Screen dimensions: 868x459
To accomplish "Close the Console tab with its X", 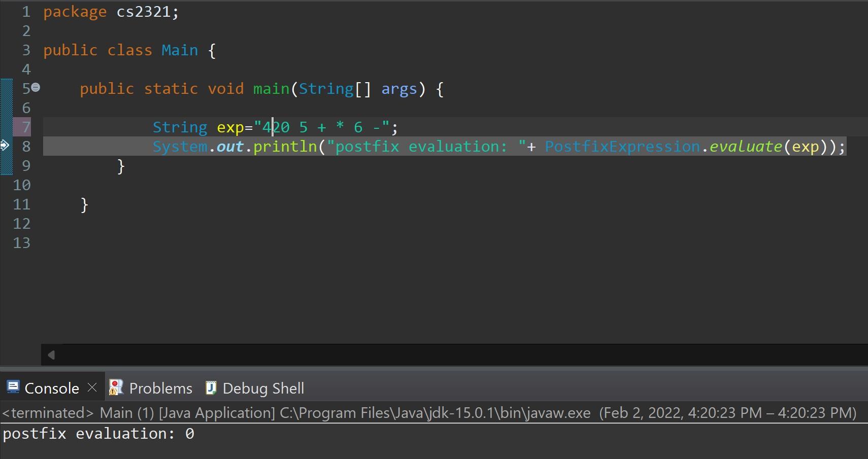I will (x=92, y=387).
